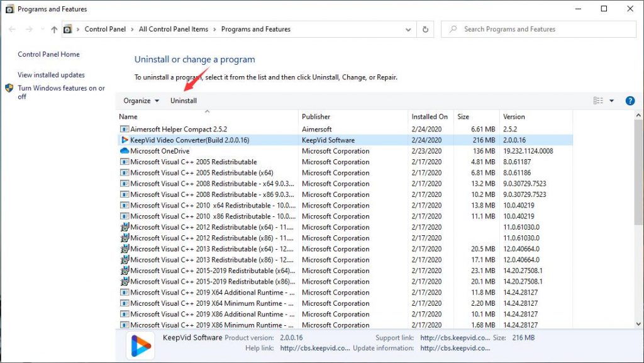Click the Search Programs and Features box
The width and height of the screenshot is (644, 363).
coord(538,29)
